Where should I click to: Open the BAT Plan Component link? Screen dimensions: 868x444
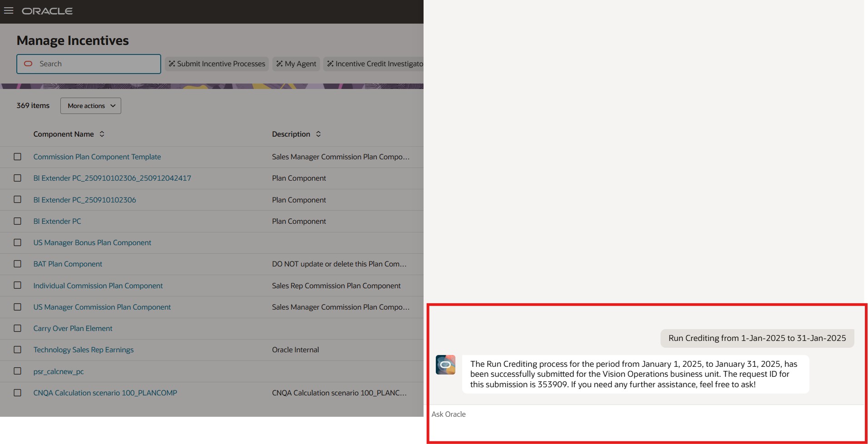click(68, 264)
